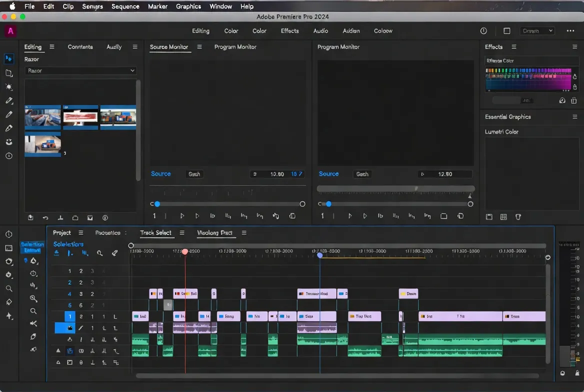Click the blue scrubber handle in Source Monitor
The height and width of the screenshot is (392, 584).
point(157,204)
